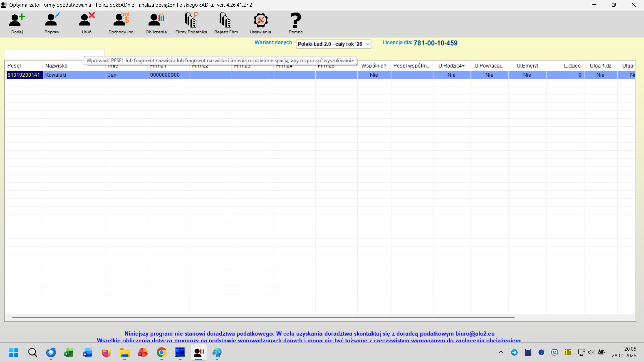The width and height of the screenshot is (644, 362).
Task: Click in the PESEL search field
Action: coord(54,53)
